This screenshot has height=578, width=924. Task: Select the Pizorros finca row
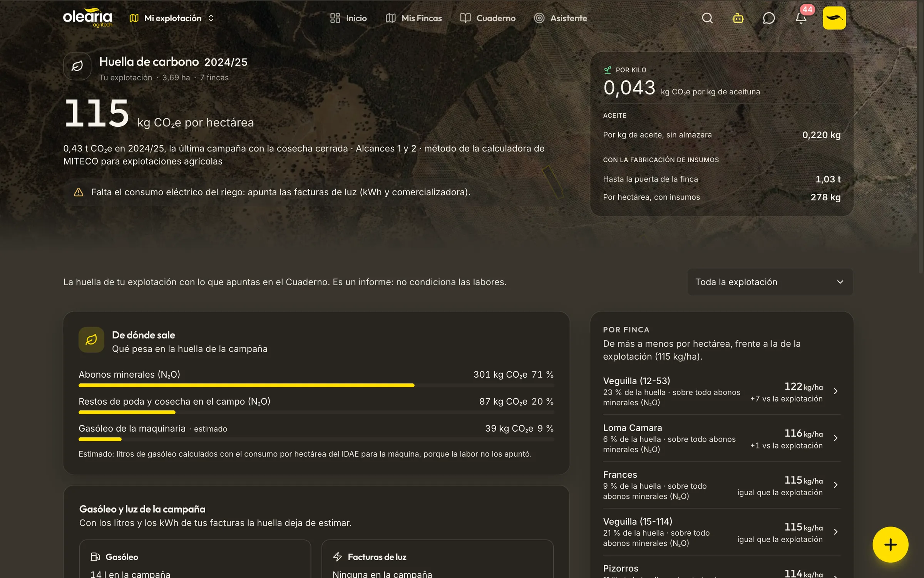coord(722,568)
